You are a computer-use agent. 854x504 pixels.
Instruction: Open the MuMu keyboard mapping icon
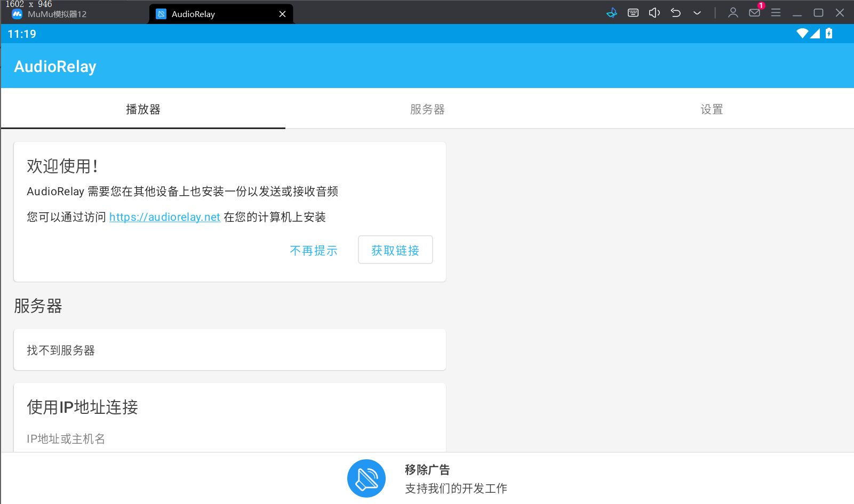tap(633, 13)
